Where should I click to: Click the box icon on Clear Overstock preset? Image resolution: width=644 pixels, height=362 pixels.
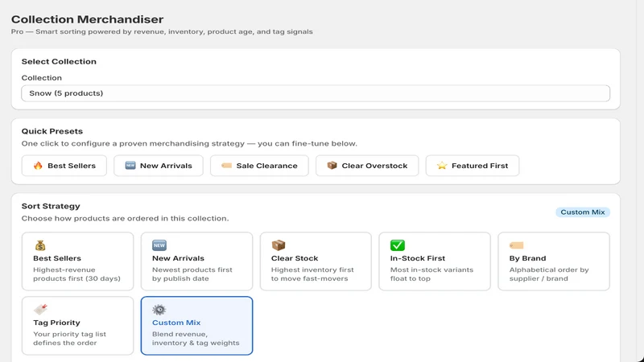coord(332,166)
